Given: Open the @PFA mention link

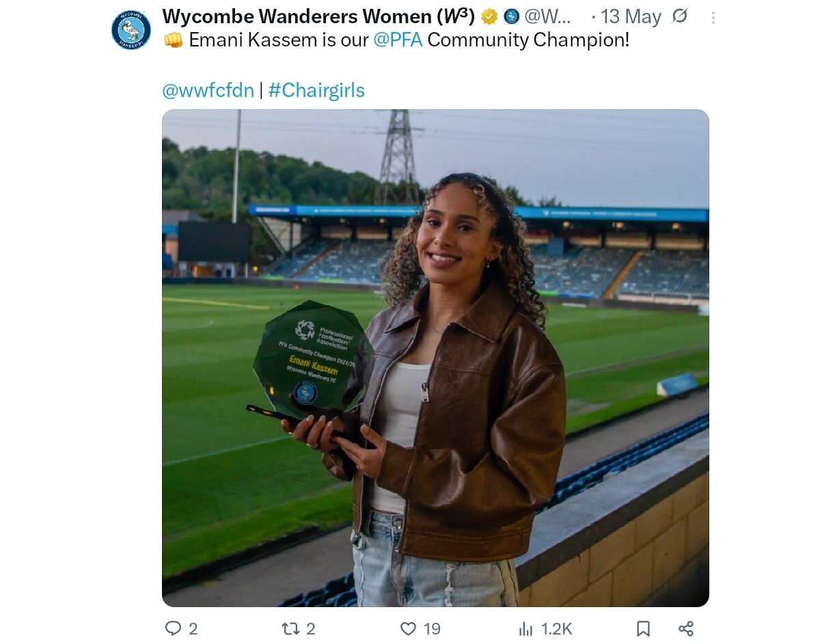Looking at the screenshot, I should coord(398,40).
